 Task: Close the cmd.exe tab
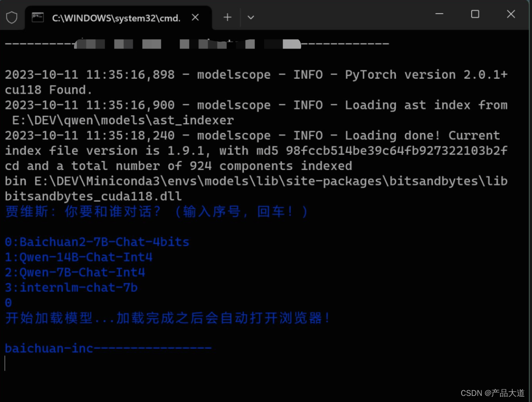point(195,17)
